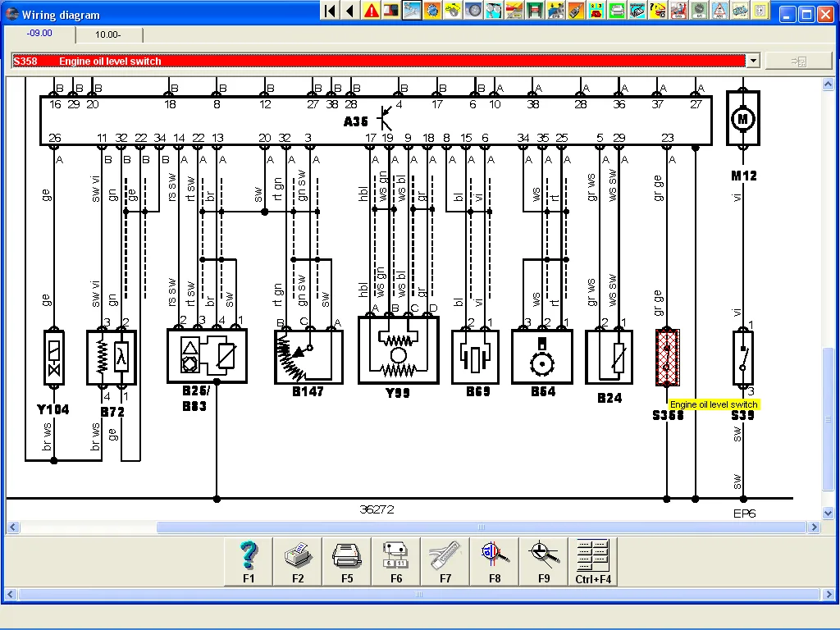The height and width of the screenshot is (630, 840).
Task: Click the A36 control unit label
Action: point(356,121)
